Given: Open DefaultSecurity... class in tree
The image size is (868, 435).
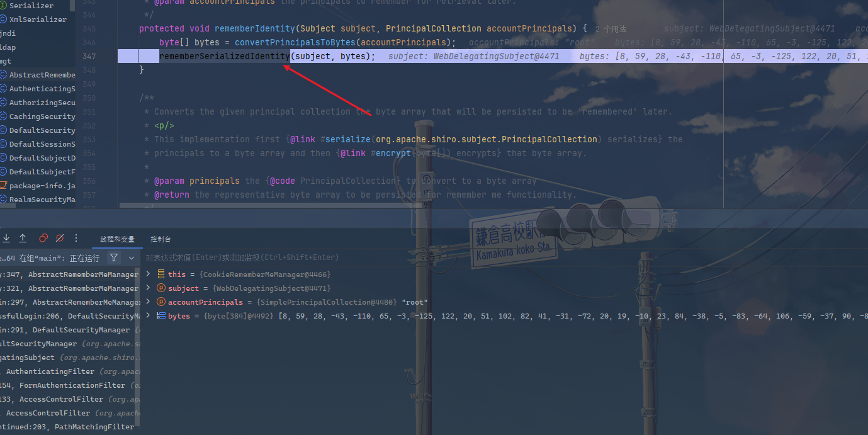Looking at the screenshot, I should 42,130.
